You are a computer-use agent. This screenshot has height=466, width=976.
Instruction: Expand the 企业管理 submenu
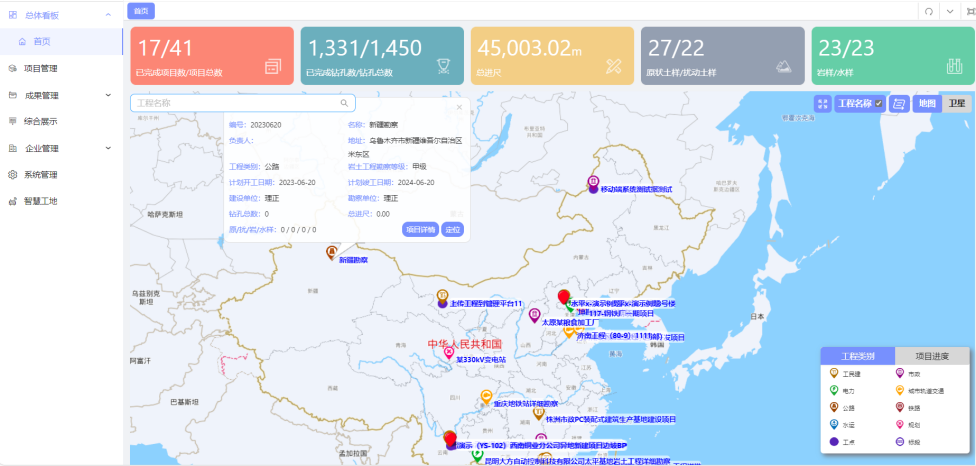click(108, 148)
